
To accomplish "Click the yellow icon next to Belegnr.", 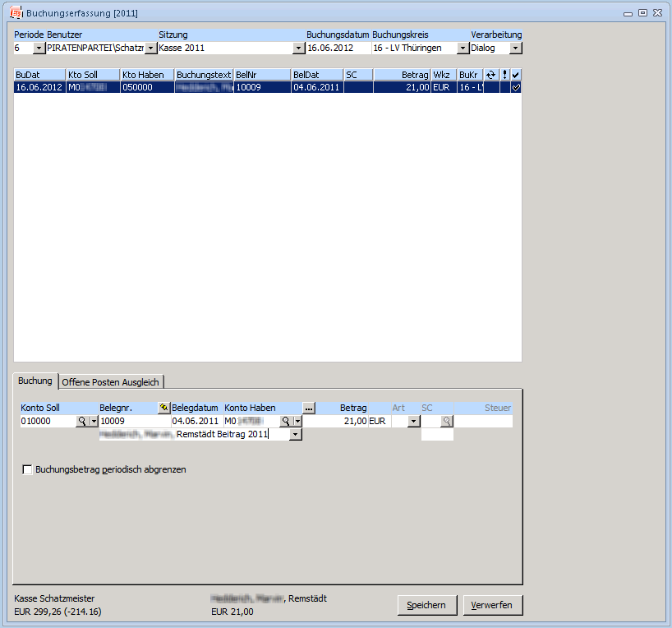I will 163,408.
